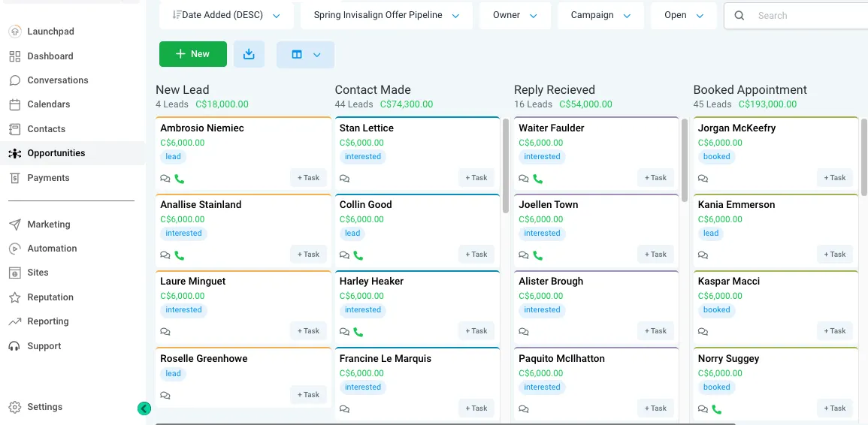Click 'interested' tag on Anallise Stainland card
This screenshot has width=868, height=425.
pos(184,234)
